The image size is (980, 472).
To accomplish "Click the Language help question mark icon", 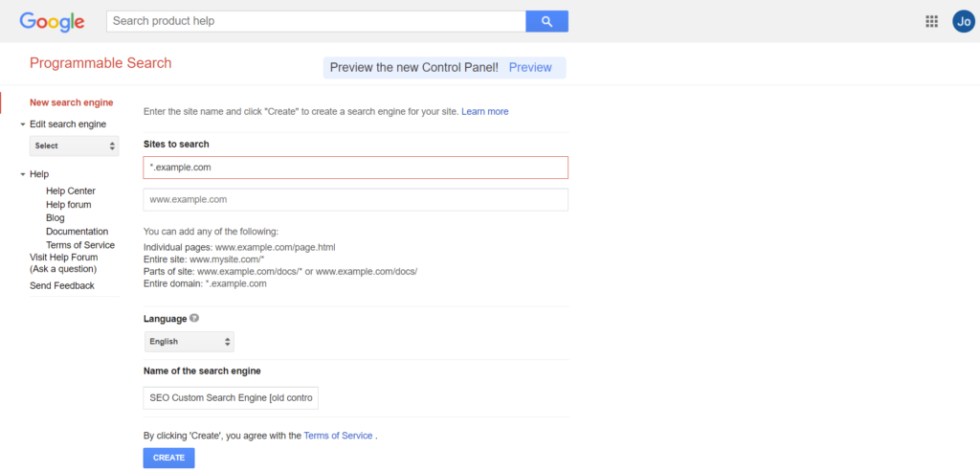I will tap(194, 318).
